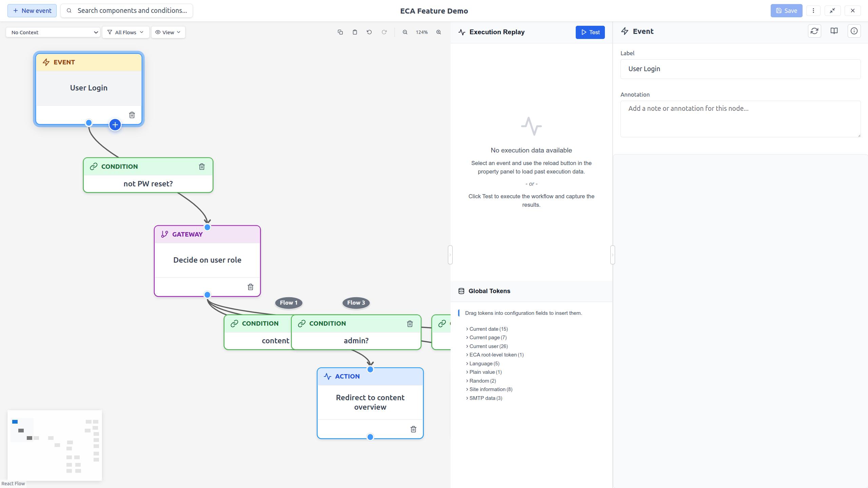Undo the last canvas change
The image size is (868, 488).
coord(369,32)
